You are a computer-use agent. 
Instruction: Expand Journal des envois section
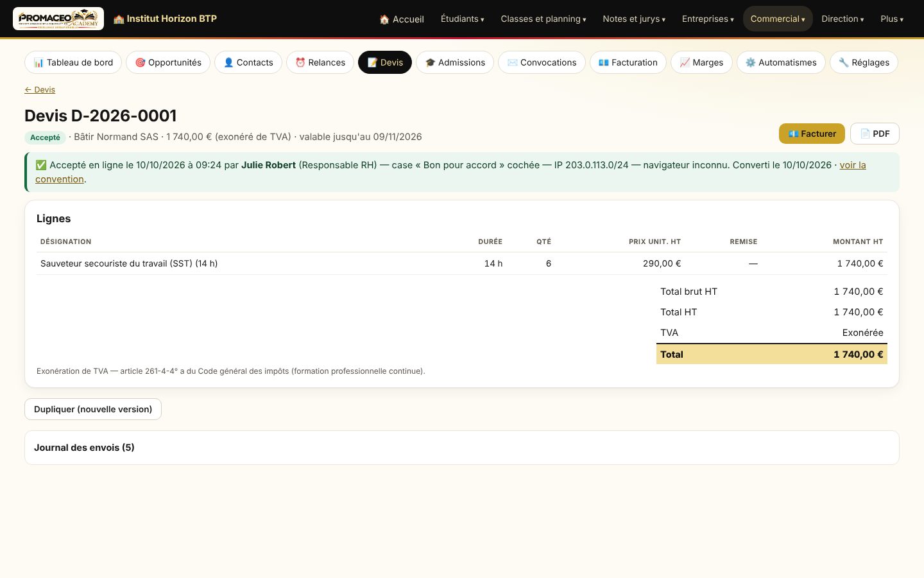[x=462, y=448]
